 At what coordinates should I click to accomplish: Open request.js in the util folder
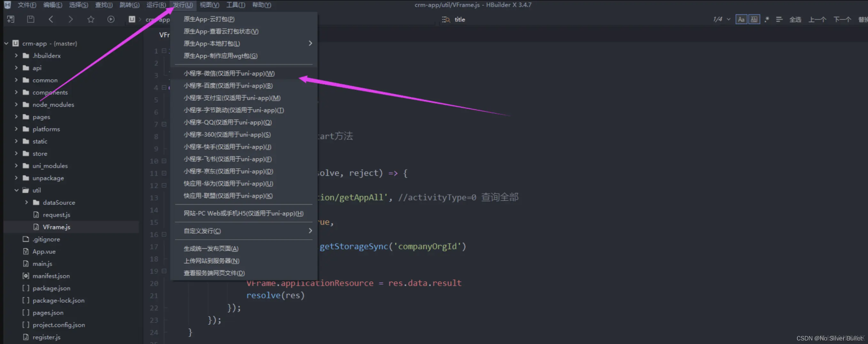coord(56,215)
